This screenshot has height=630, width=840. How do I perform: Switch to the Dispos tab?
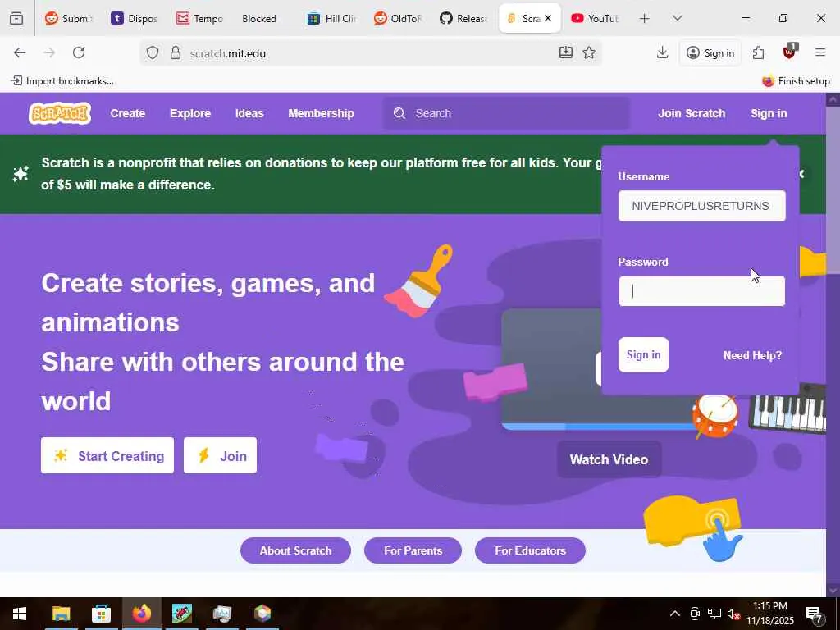[134, 18]
